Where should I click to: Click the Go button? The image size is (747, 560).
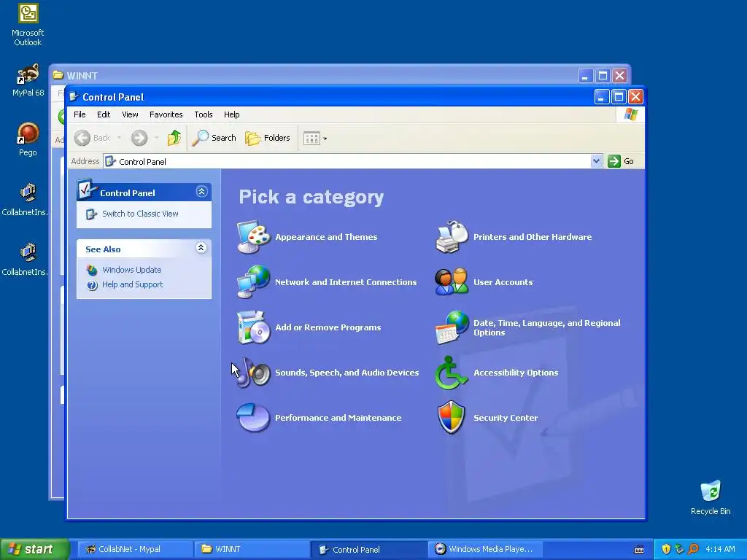[x=622, y=161]
